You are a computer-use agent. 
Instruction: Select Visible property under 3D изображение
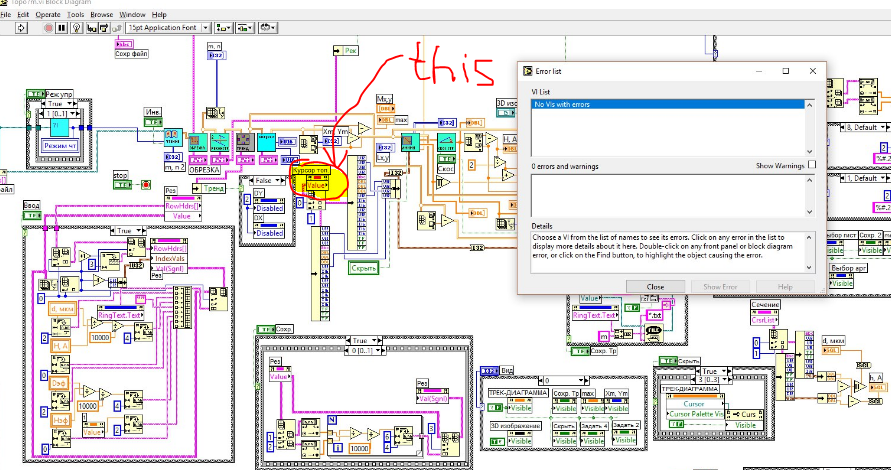click(521, 441)
